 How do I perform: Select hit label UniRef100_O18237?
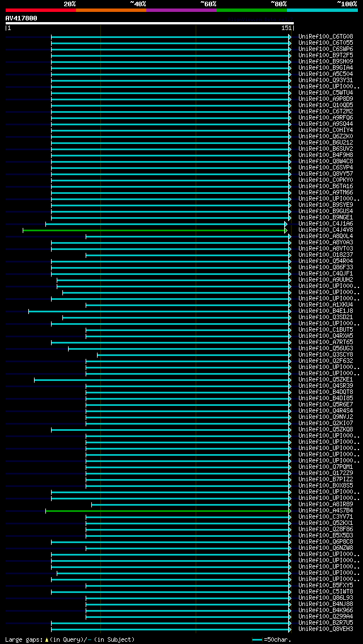click(326, 255)
